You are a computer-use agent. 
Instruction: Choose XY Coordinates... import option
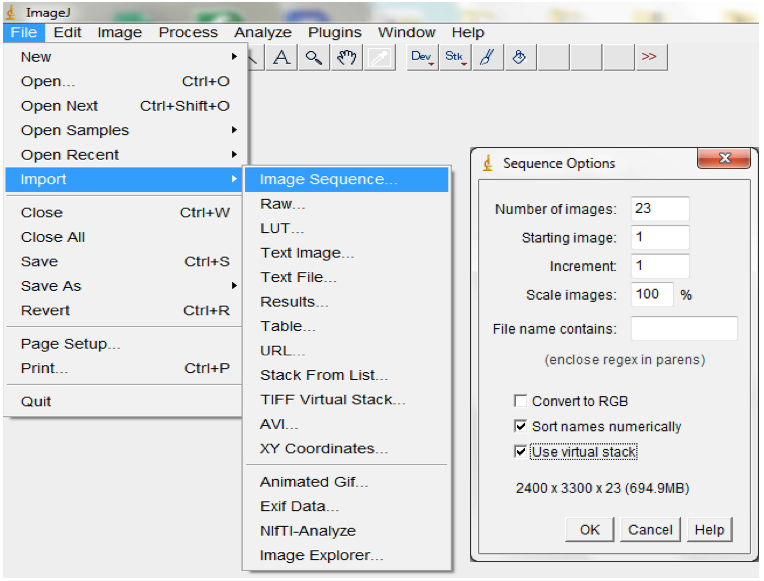(346, 448)
